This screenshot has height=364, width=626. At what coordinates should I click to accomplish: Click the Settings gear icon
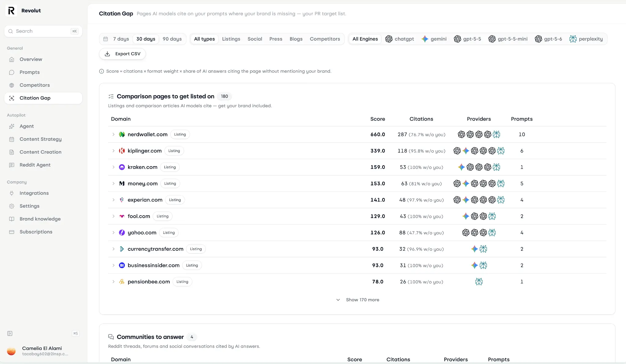tap(12, 206)
